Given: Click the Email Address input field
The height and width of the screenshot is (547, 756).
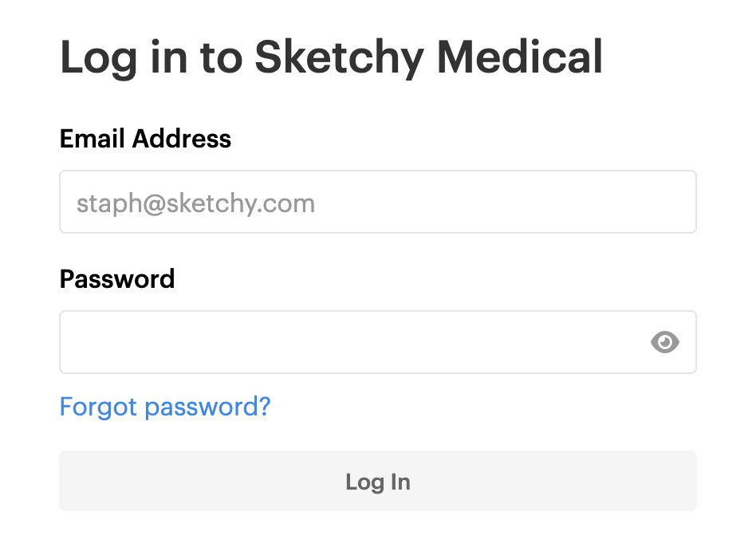Looking at the screenshot, I should pos(378,202).
